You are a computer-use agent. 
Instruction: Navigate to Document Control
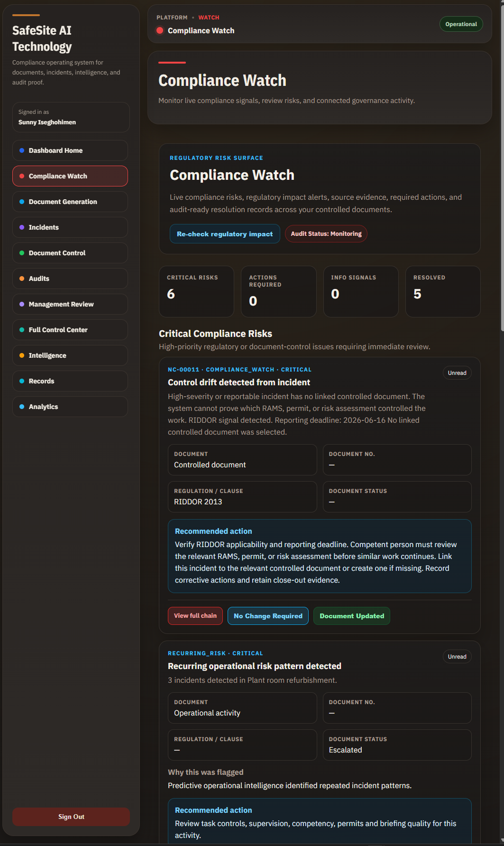70,253
